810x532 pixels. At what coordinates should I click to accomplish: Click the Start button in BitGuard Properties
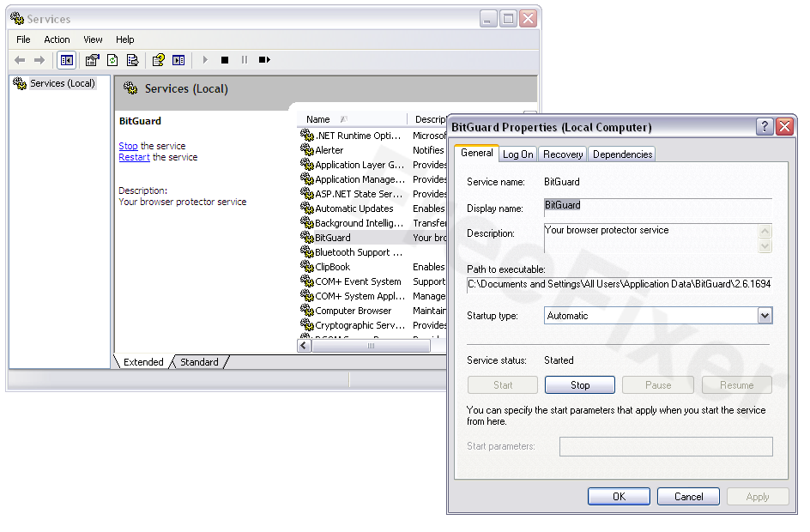pyautogui.click(x=503, y=384)
